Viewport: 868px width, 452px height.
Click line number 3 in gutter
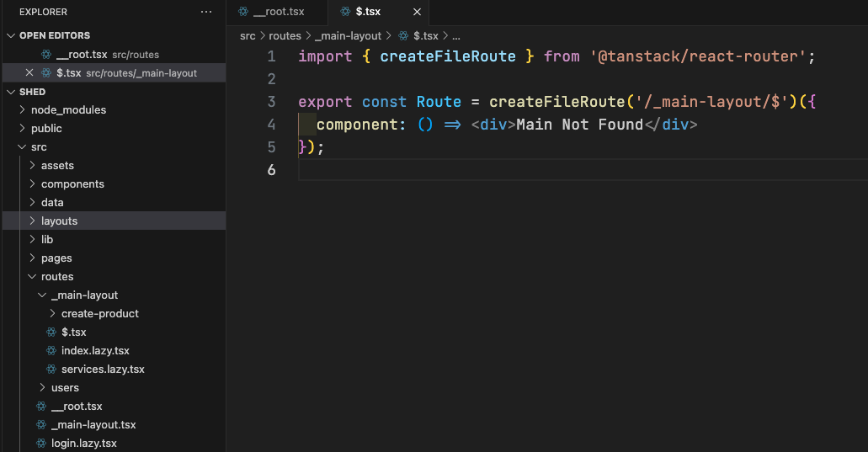[x=271, y=102]
